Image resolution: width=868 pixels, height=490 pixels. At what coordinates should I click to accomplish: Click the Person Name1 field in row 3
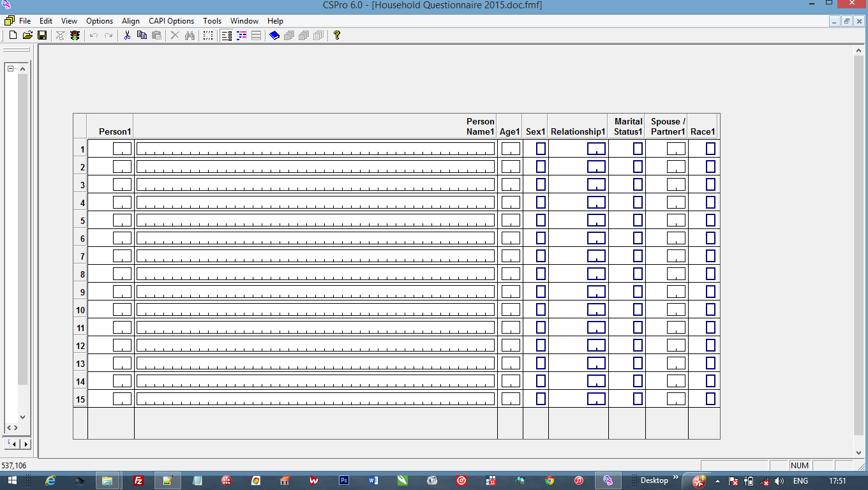pos(315,184)
